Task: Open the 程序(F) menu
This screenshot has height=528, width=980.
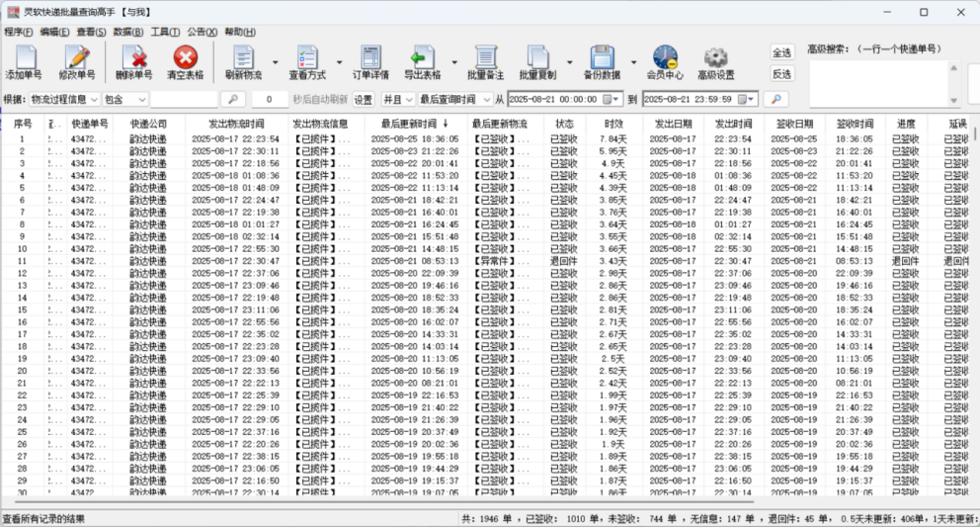Action: click(x=18, y=32)
